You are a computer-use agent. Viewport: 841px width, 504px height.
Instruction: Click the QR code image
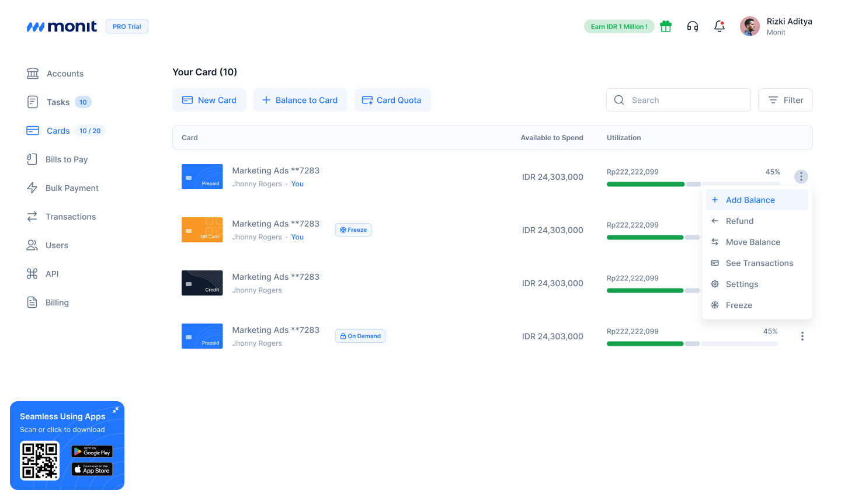[40, 460]
